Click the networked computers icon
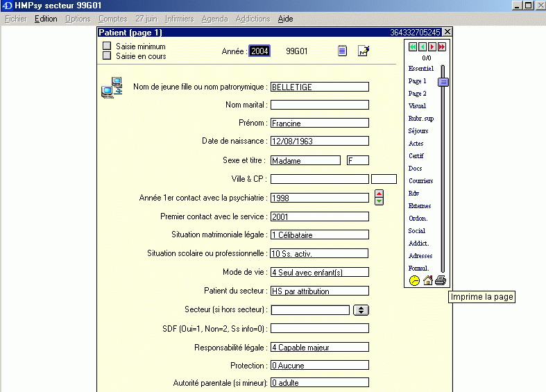Screen dimensions: 546x392 pyautogui.click(x=112, y=89)
